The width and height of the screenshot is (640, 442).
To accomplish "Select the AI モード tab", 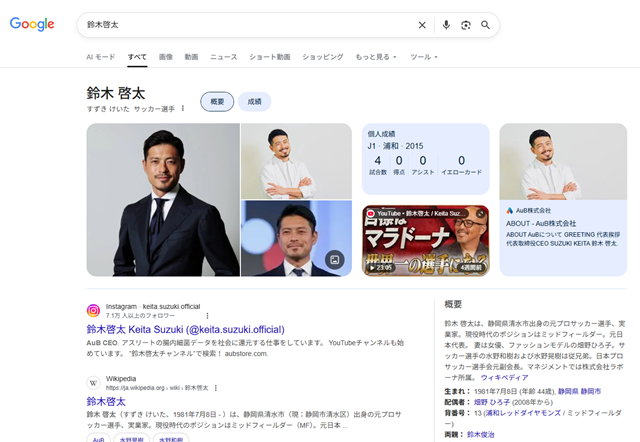I will (100, 57).
